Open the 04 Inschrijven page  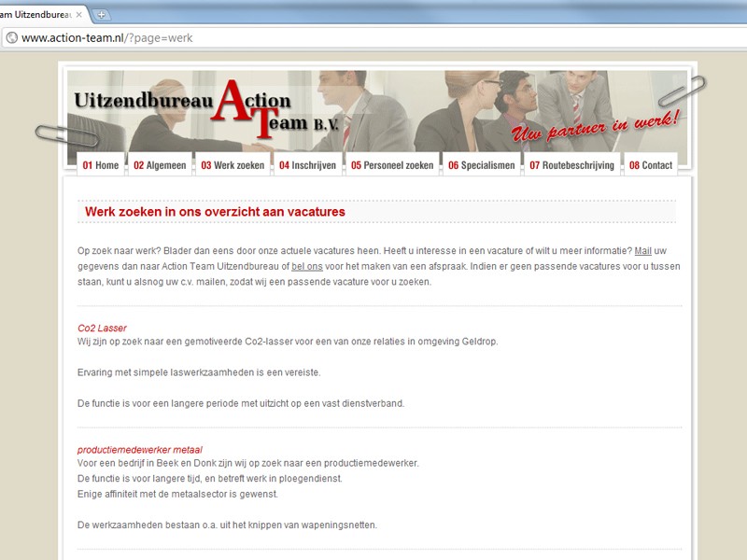pos(308,165)
